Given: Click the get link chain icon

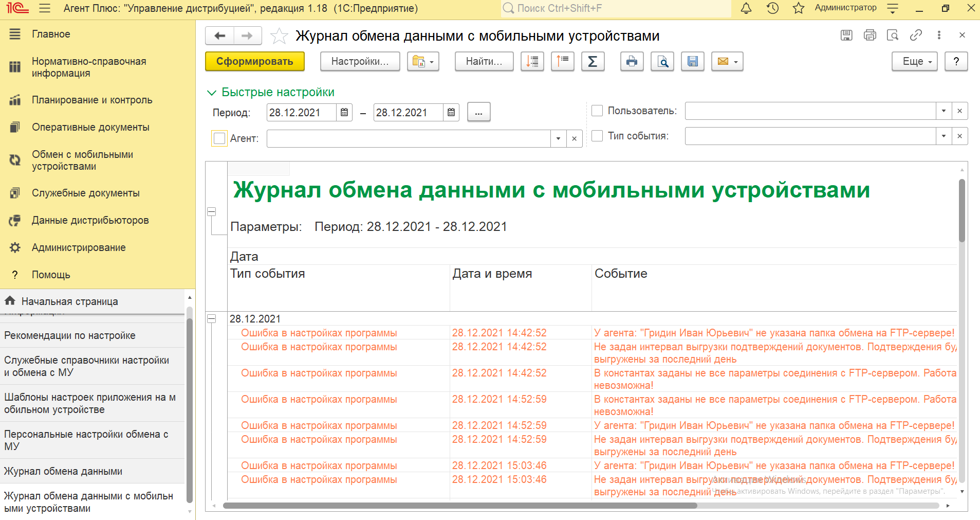Looking at the screenshot, I should [916, 35].
